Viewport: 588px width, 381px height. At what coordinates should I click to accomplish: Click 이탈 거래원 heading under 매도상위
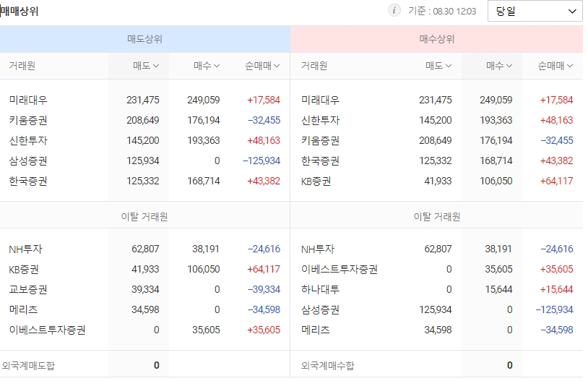click(144, 217)
